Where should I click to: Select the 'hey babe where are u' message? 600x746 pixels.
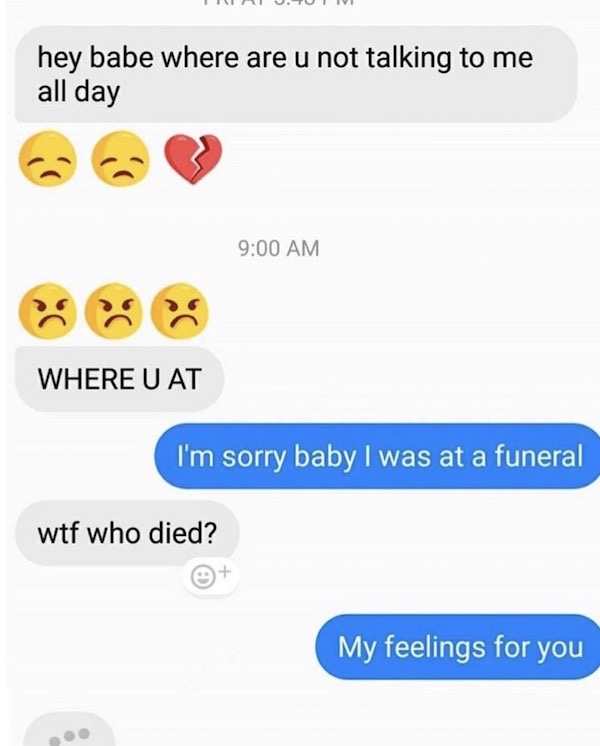coord(296,74)
